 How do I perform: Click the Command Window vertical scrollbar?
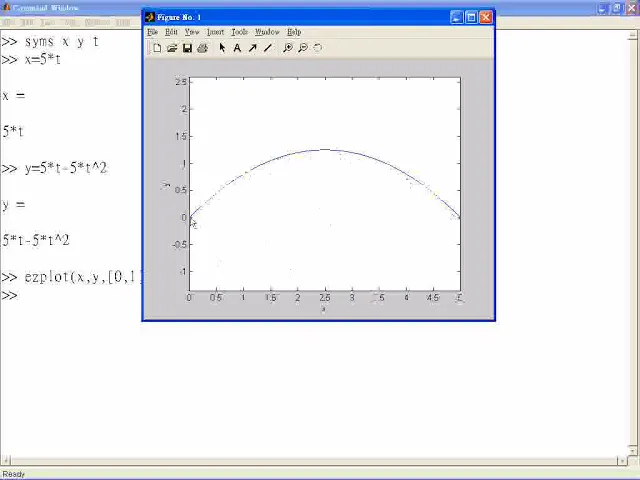(632, 241)
